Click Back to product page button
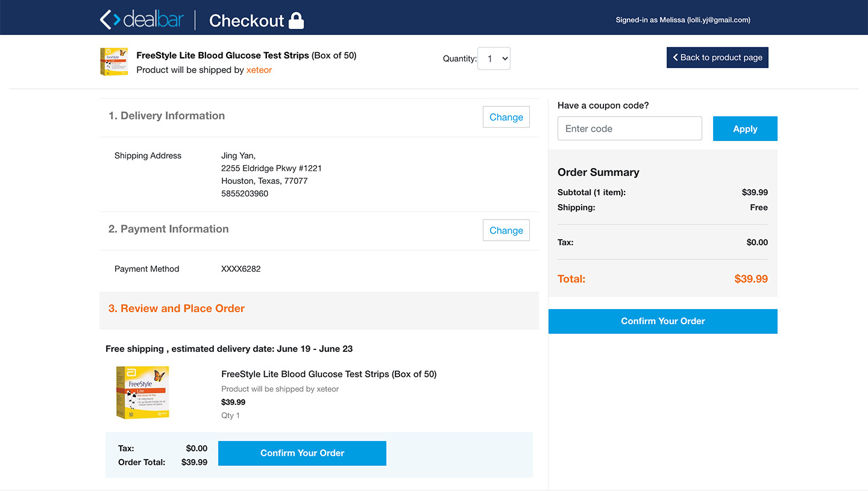This screenshot has height=491, width=868. coord(717,57)
